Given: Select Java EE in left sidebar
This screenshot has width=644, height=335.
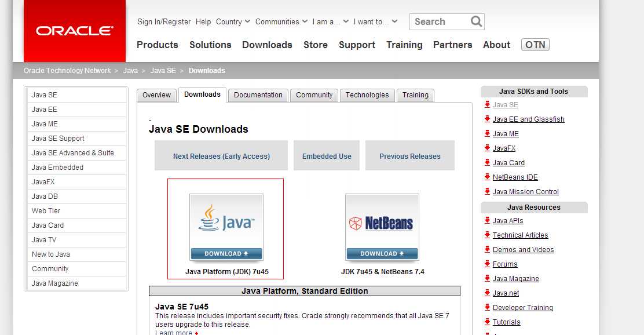Looking at the screenshot, I should [76, 110].
